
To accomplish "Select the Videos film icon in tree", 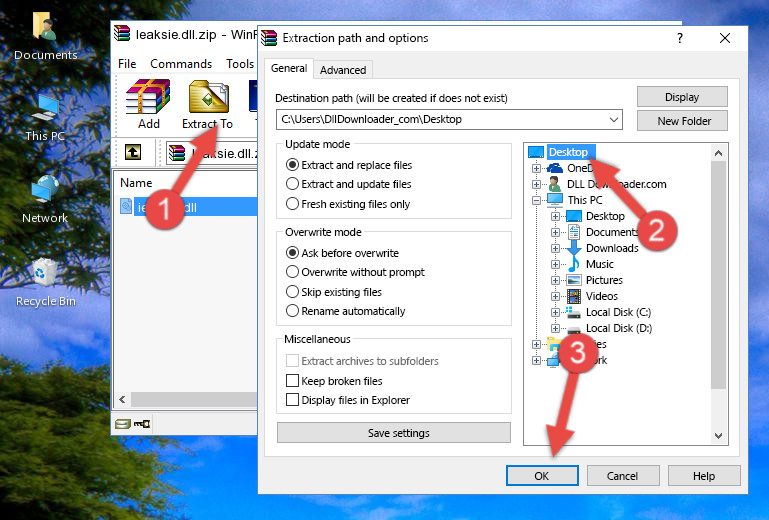I will click(x=574, y=296).
